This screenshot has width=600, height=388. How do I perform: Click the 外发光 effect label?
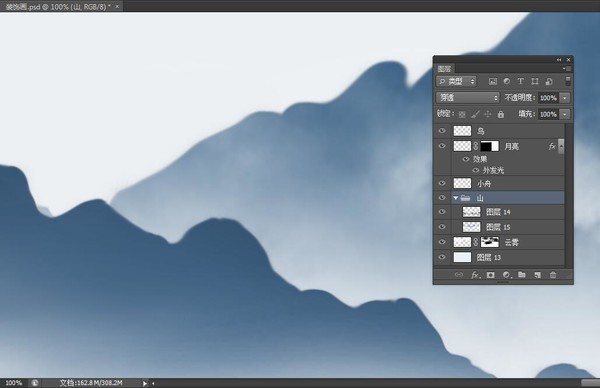(x=493, y=170)
